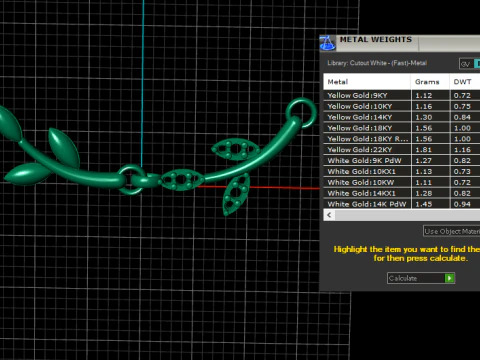480x360 pixels.
Task: Click the METAL WEIGHTS panel title
Action: point(376,40)
